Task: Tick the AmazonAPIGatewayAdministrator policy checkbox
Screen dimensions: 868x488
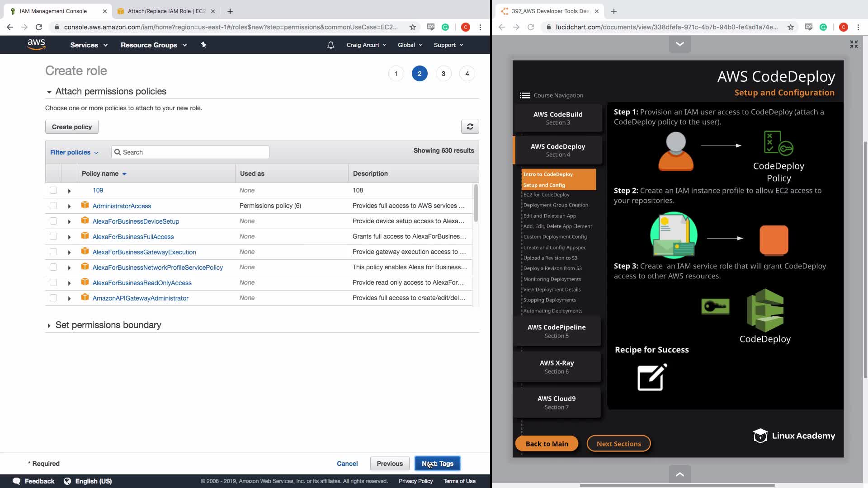Action: (53, 298)
